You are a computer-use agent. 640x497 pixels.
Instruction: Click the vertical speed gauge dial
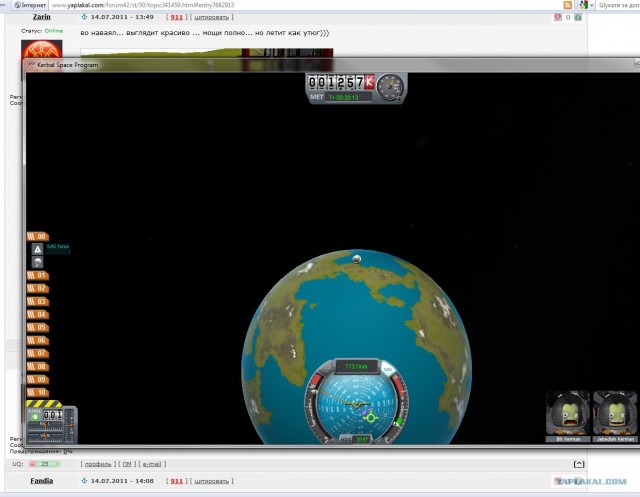(x=390, y=87)
